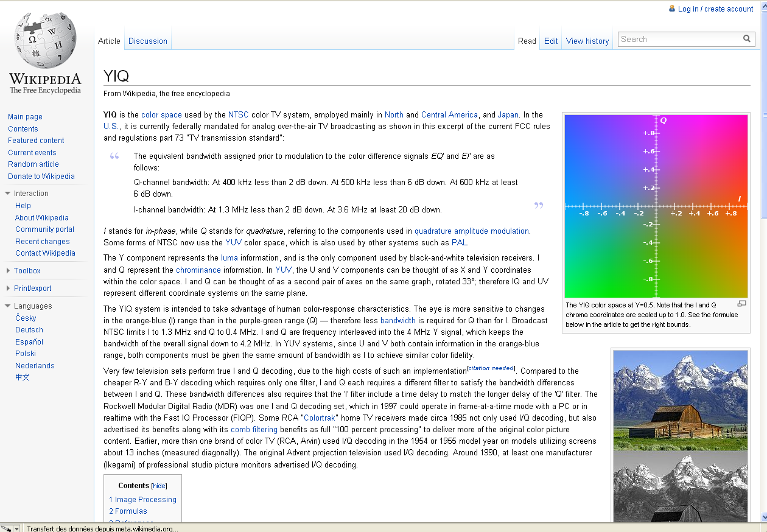The image size is (767, 532).
Task: Open Current events link
Action: [32, 153]
